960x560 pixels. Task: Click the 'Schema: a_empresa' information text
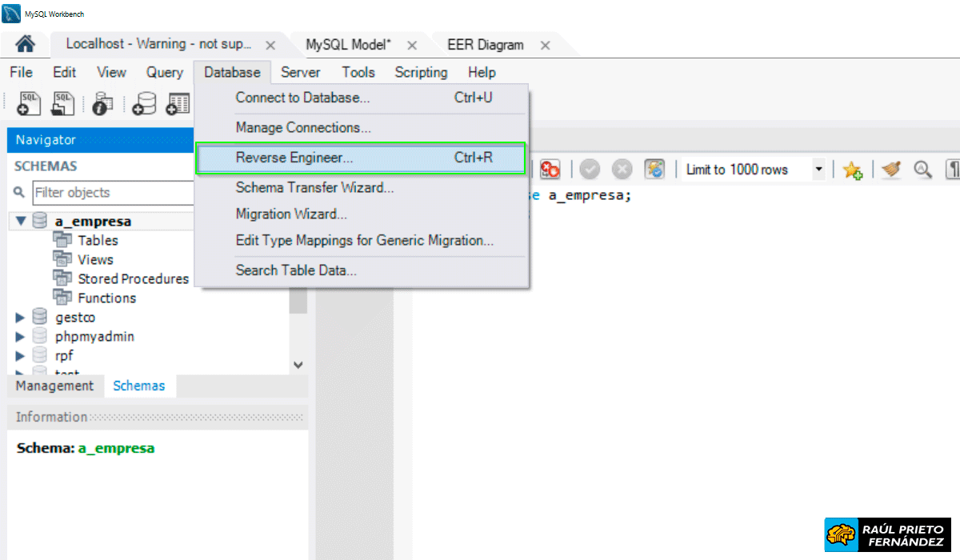point(86,448)
